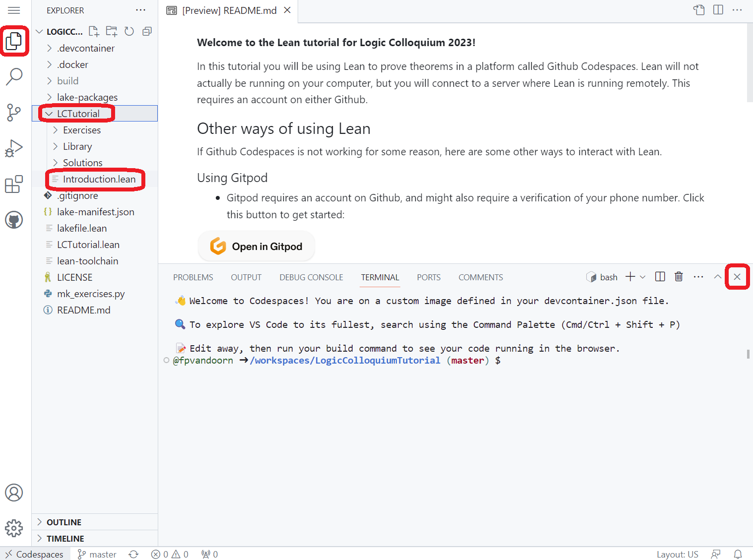Switch to the COMMENTS tab
The height and width of the screenshot is (560, 753).
coord(481,277)
